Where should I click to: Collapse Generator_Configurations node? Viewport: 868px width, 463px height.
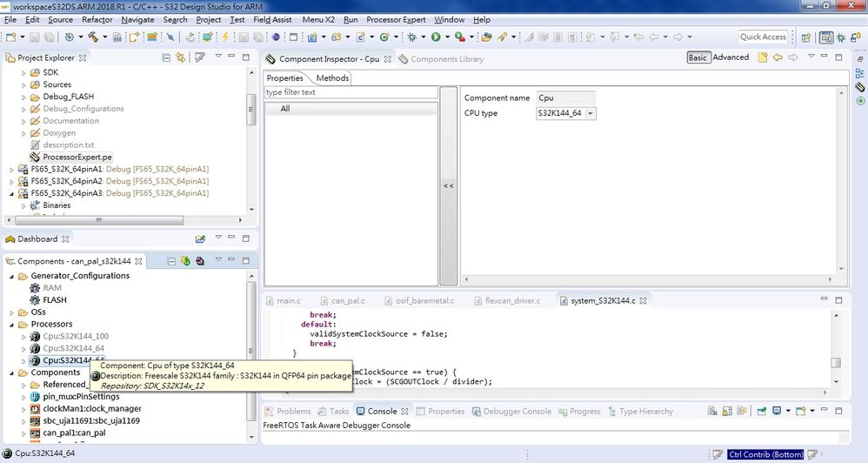11,276
